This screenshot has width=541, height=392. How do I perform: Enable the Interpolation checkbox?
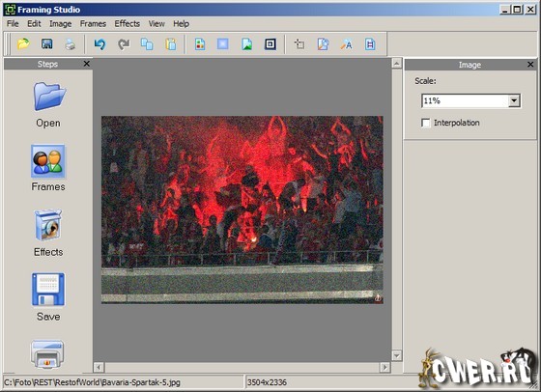click(426, 123)
